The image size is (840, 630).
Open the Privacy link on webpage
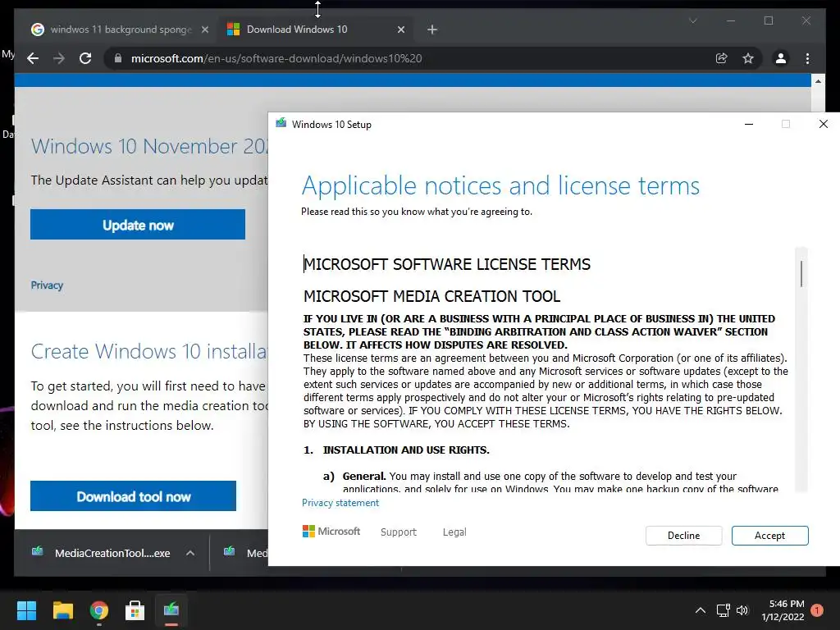click(47, 285)
